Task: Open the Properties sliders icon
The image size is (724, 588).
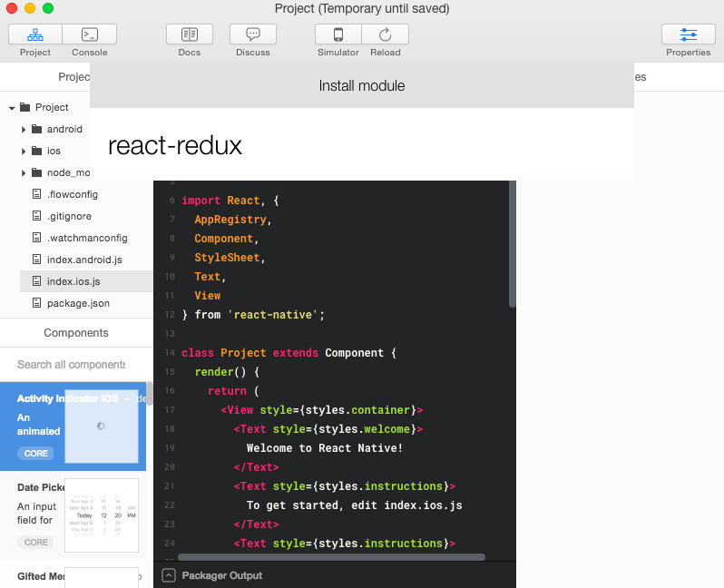Action: [689, 34]
